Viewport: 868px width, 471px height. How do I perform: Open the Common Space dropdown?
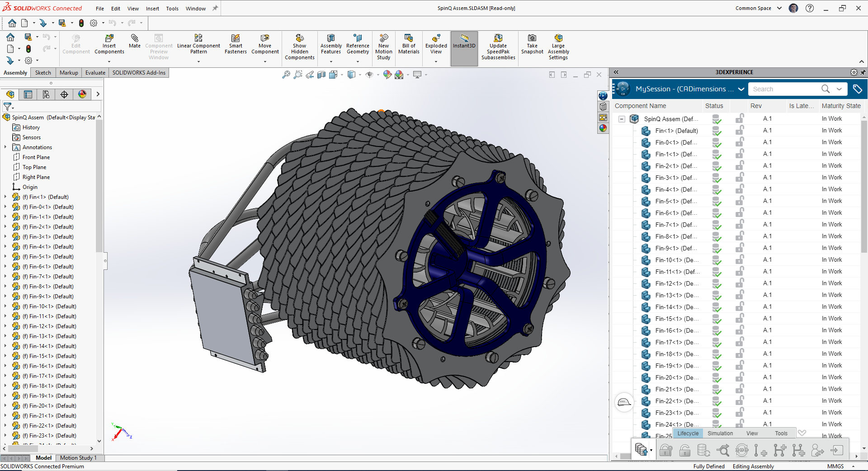click(x=779, y=8)
